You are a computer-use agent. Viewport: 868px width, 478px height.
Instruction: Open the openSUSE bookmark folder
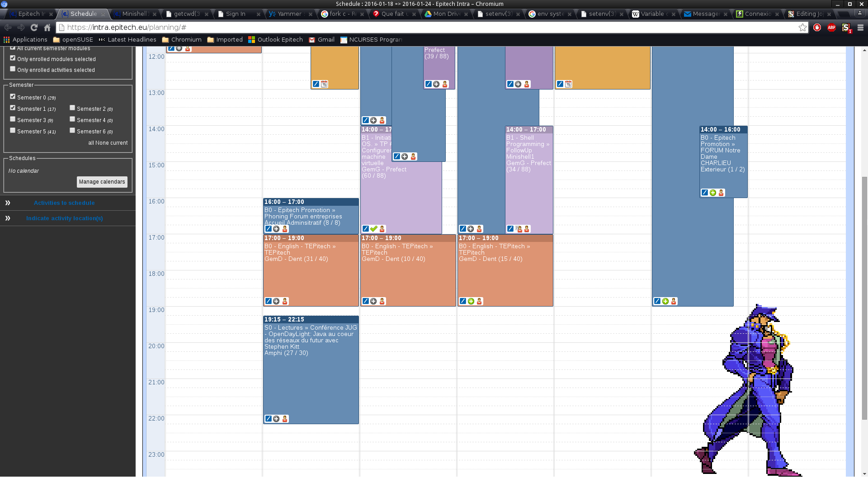73,40
